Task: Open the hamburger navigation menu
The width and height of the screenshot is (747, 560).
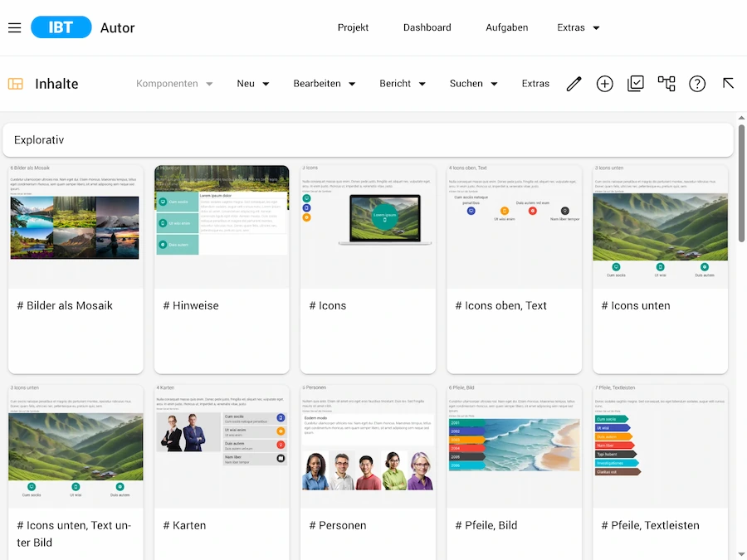Action: [x=15, y=27]
